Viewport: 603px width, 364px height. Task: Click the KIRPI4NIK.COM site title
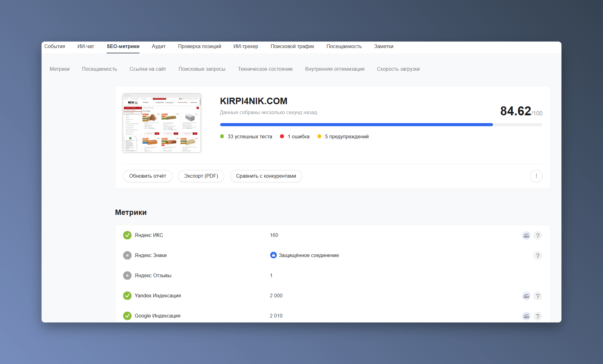[254, 101]
